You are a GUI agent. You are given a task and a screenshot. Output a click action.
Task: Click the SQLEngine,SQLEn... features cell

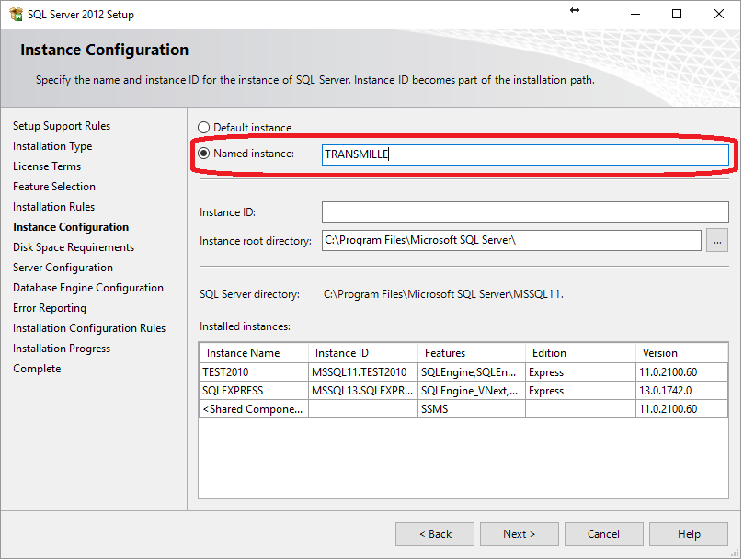tap(472, 371)
